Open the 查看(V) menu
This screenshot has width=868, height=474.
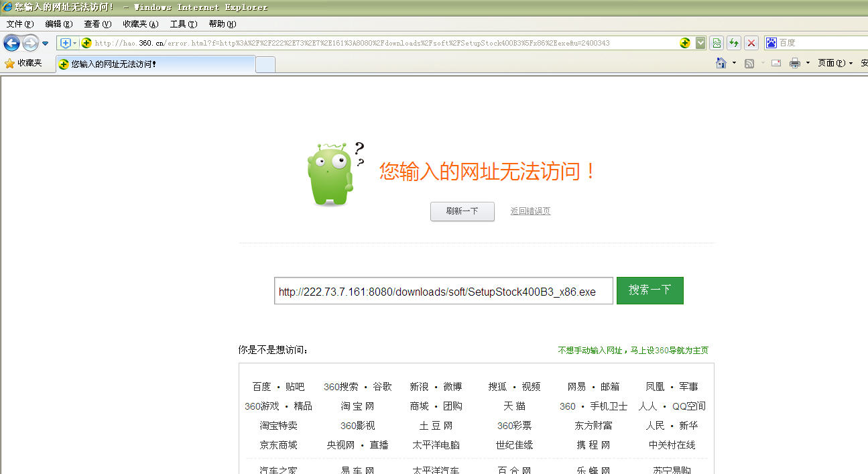[x=97, y=24]
